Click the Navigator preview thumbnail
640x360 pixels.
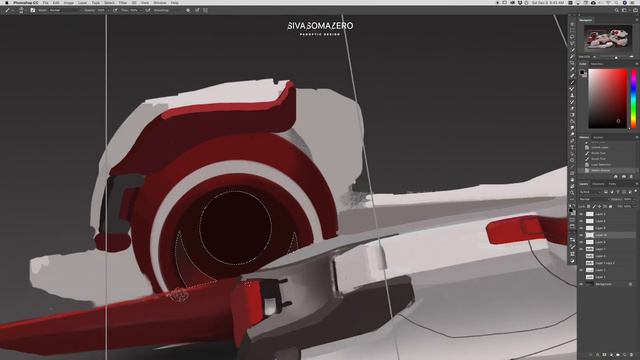click(x=608, y=39)
